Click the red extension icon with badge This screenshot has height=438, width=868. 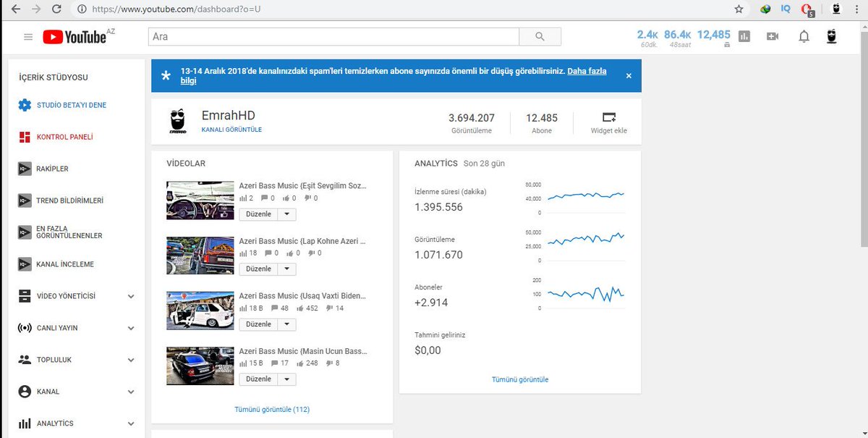pos(809,10)
